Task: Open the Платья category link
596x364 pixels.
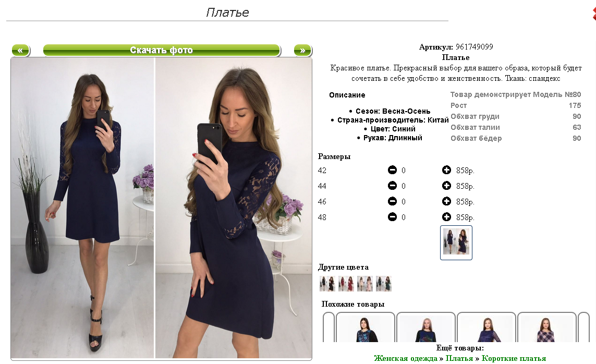Action: click(459, 358)
